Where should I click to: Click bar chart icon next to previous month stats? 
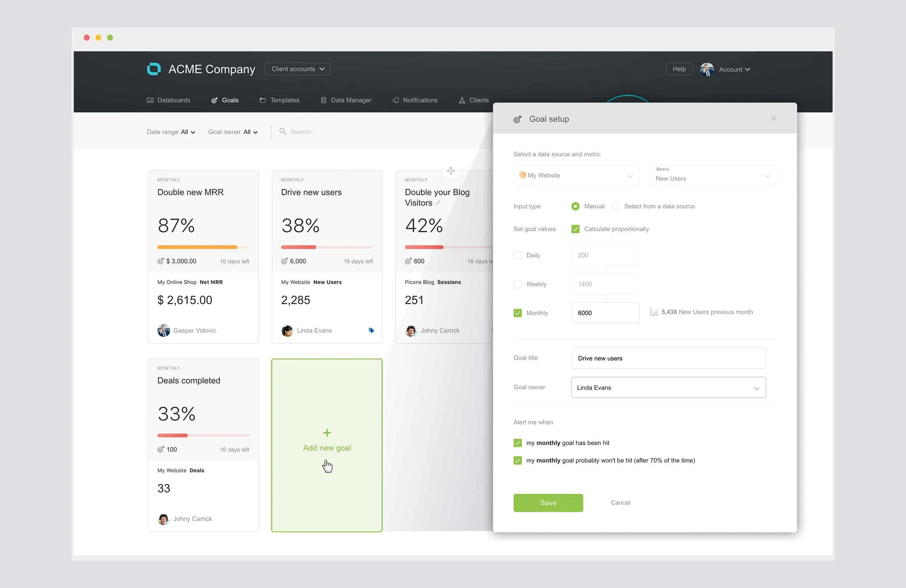(654, 312)
